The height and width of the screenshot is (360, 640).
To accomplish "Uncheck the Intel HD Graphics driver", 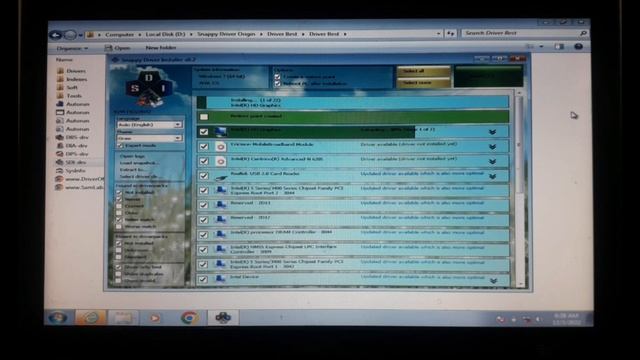I will click(x=204, y=132).
